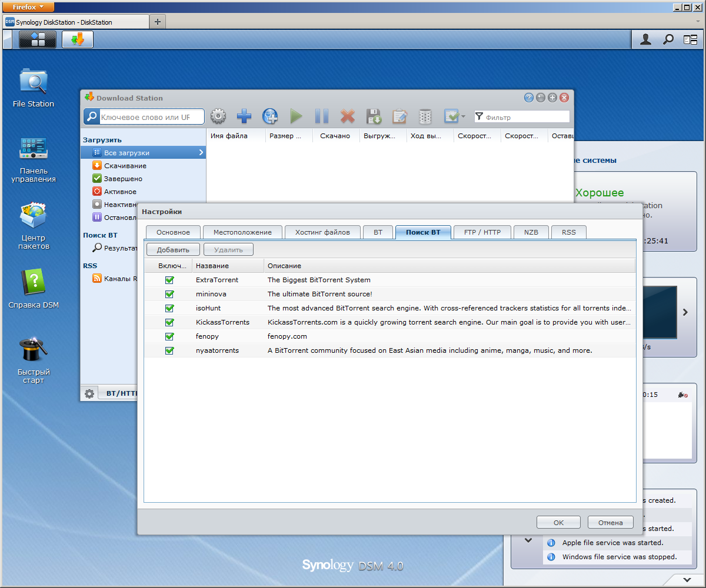Open Центр пакетов desktop icon
The width and height of the screenshot is (706, 588).
coord(34,226)
